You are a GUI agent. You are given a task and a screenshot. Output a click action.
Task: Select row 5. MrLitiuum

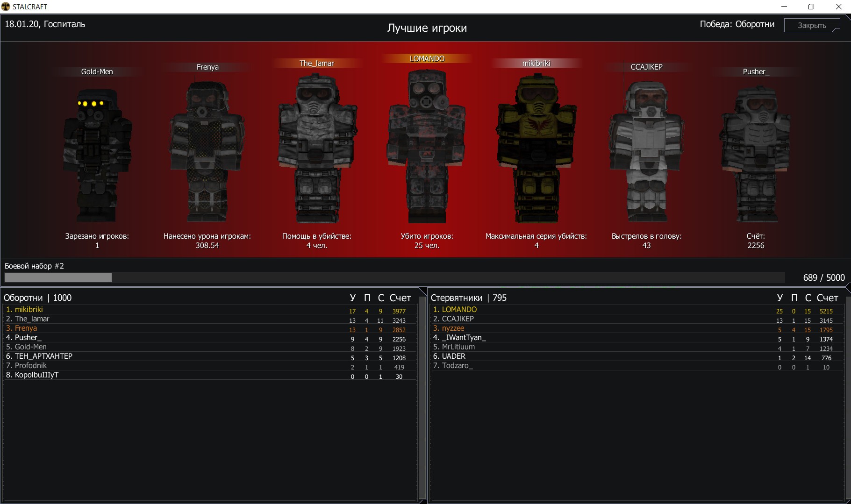tap(637, 347)
